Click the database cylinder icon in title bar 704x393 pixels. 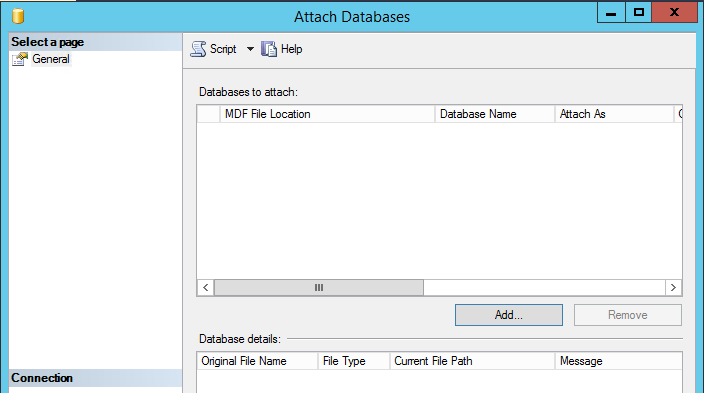point(18,16)
